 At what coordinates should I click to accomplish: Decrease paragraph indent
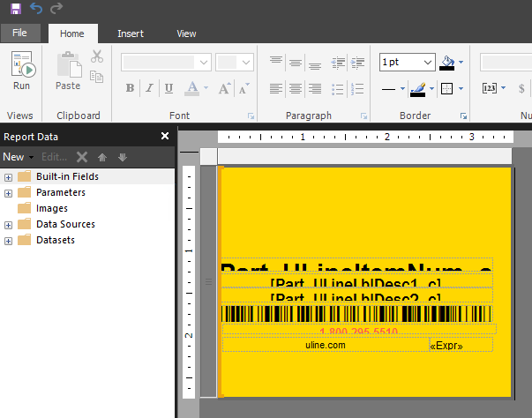point(338,63)
